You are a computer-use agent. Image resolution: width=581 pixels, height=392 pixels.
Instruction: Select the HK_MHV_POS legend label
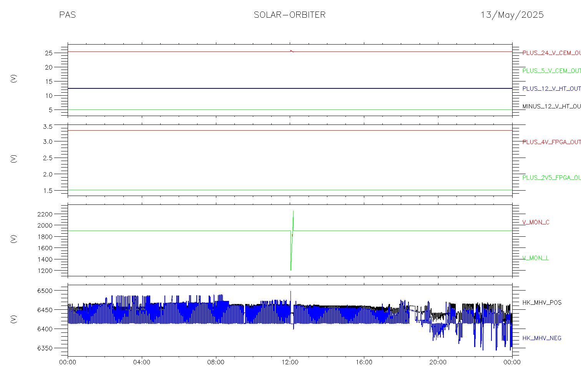tap(542, 303)
